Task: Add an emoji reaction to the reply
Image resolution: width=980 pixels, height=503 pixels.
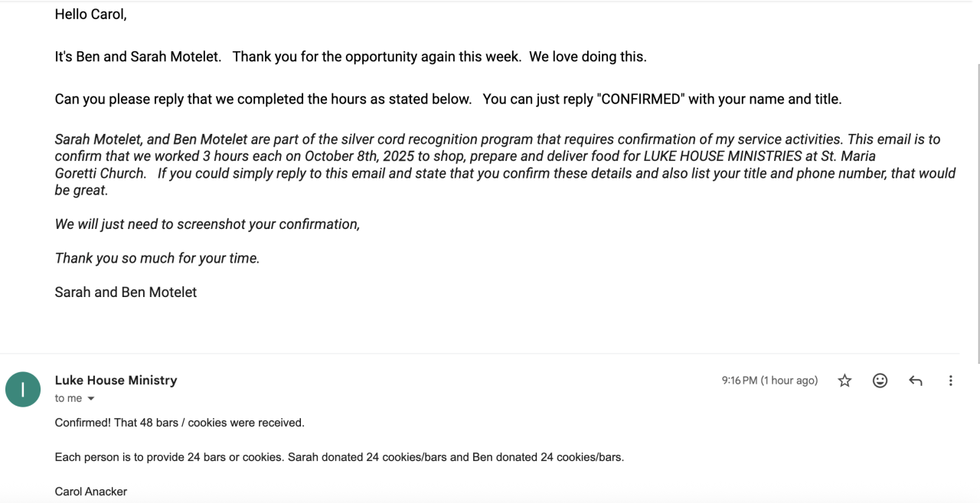Action: [880, 381]
